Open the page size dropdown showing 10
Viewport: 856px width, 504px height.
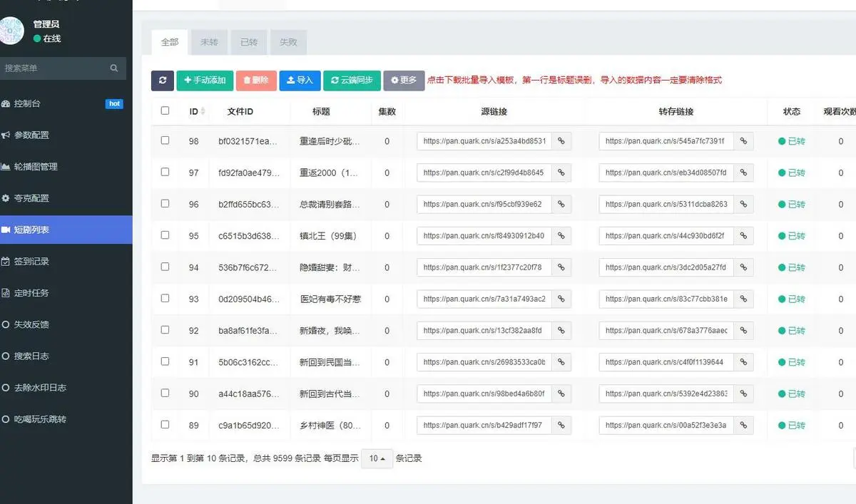377,458
